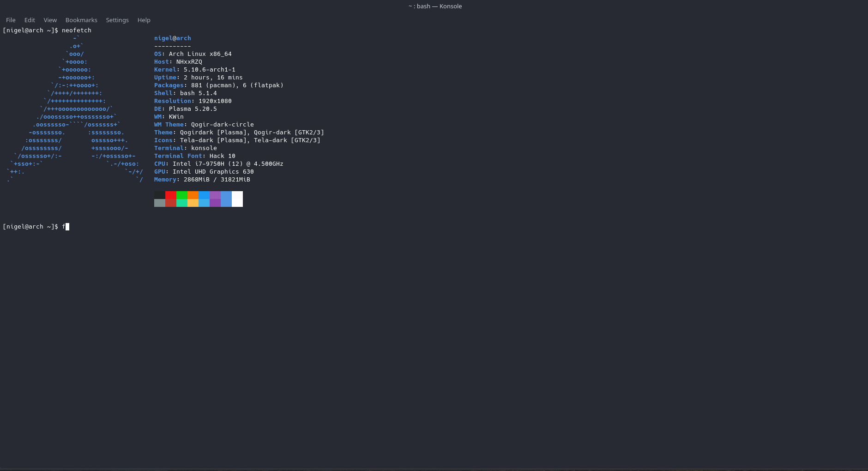Click the 'Icons: Tela-dark [Plasma]' line
The width and height of the screenshot is (868, 471).
pyautogui.click(x=237, y=140)
